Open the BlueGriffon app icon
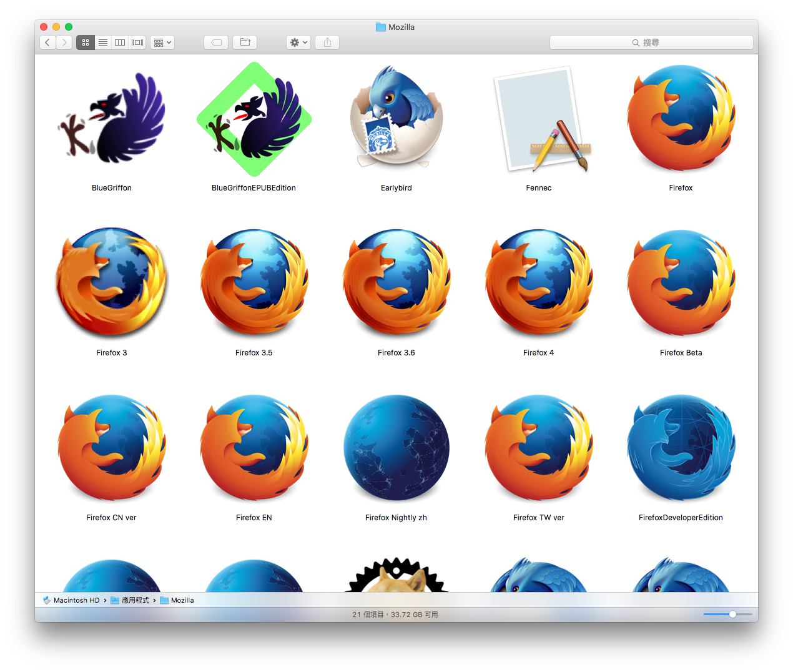 point(112,120)
